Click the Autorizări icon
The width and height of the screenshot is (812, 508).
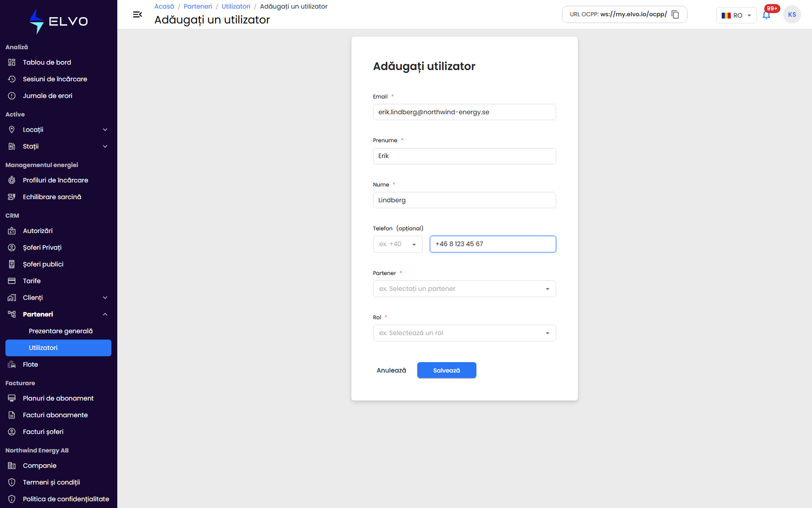(x=12, y=231)
